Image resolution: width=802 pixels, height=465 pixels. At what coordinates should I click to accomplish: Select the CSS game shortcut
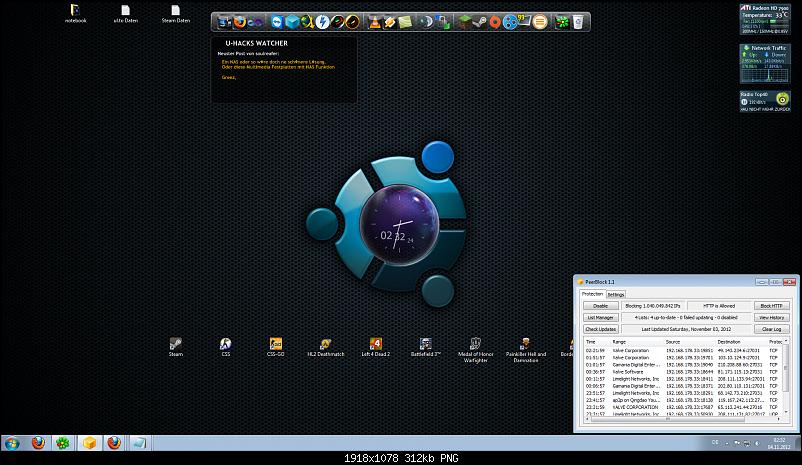tap(226, 347)
